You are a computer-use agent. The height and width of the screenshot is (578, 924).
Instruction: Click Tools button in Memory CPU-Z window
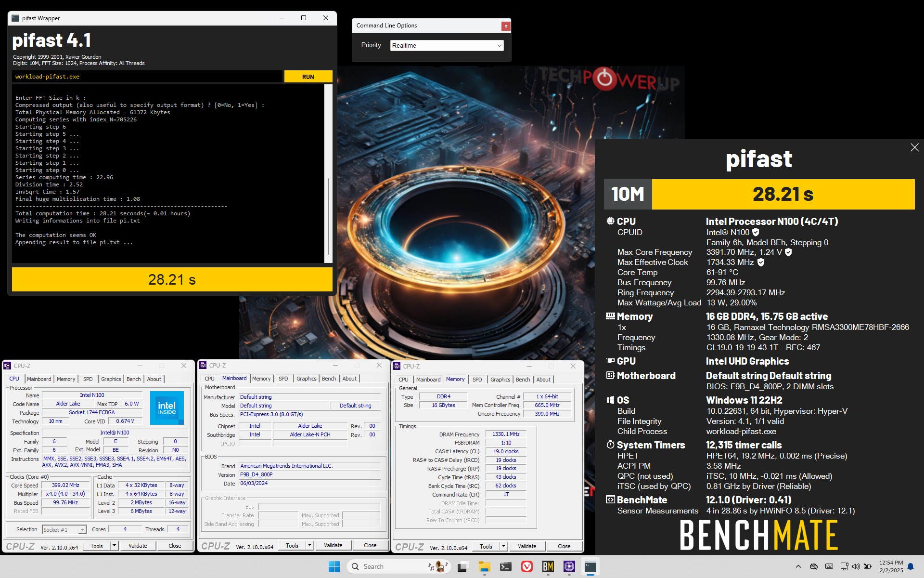pyautogui.click(x=486, y=546)
